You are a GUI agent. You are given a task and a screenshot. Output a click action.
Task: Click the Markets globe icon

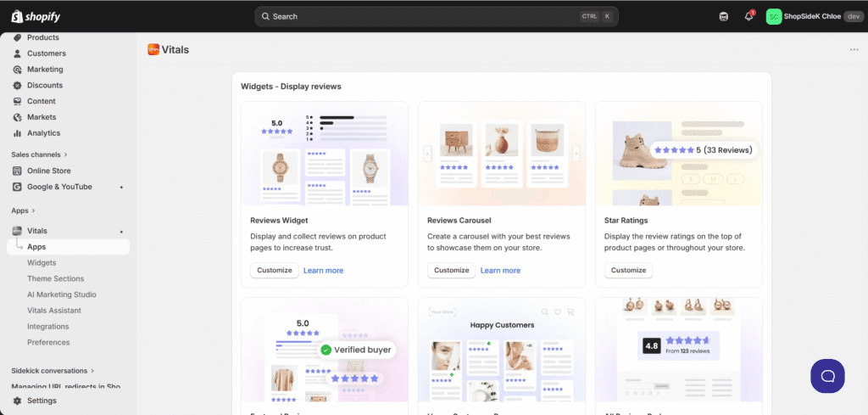coord(17,117)
